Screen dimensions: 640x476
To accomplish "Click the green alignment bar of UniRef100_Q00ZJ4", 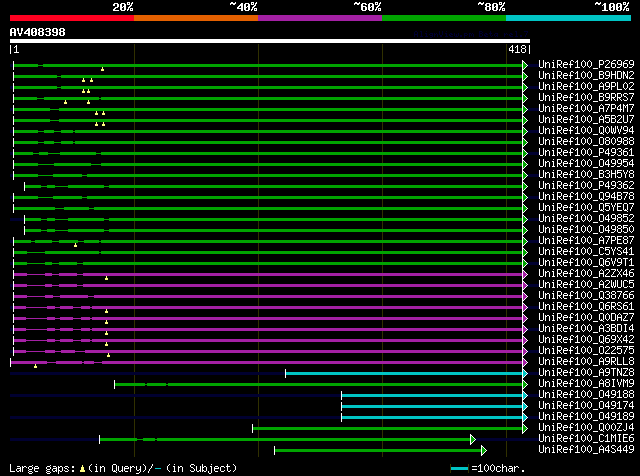I will [x=387, y=429].
